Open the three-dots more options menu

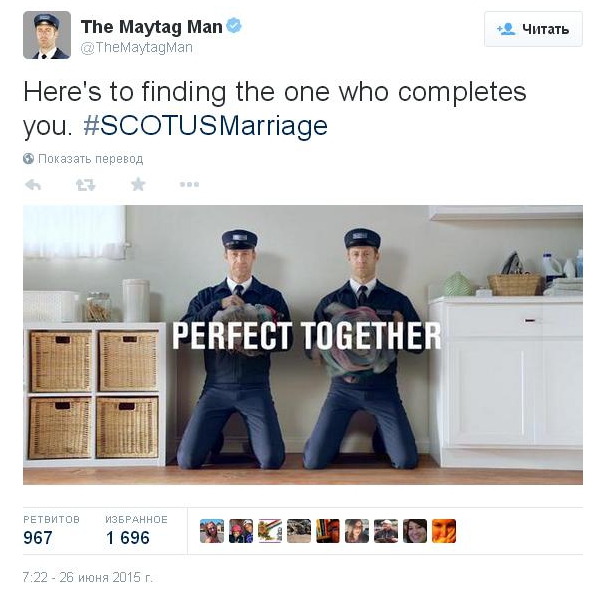(x=189, y=184)
